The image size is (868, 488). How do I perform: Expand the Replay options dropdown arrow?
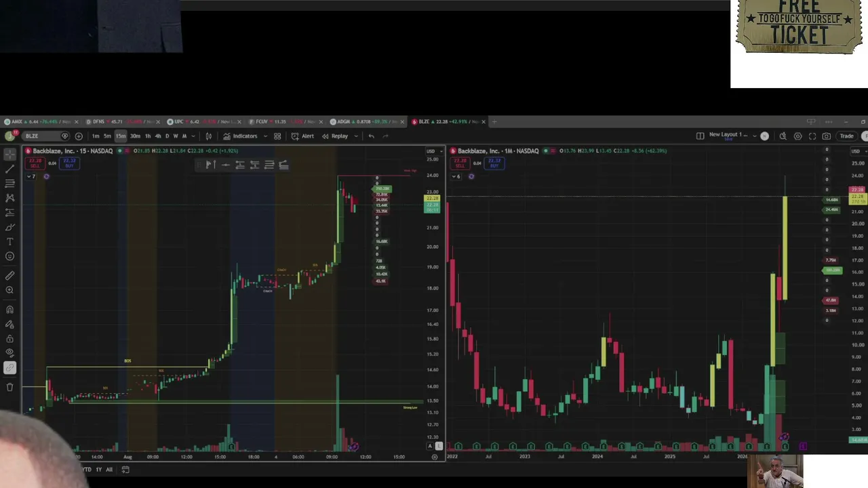click(355, 136)
